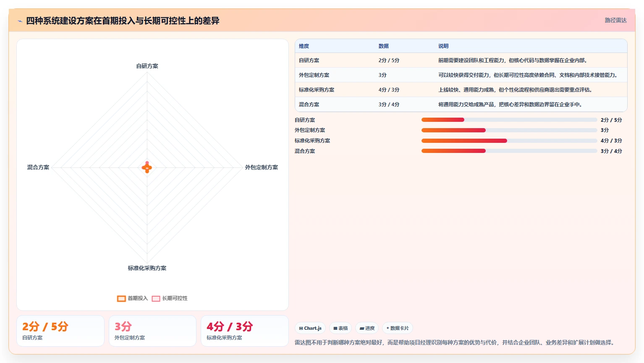Click the description starting 前期需要建设团队
This screenshot has height=363, width=644.
pyautogui.click(x=513, y=60)
